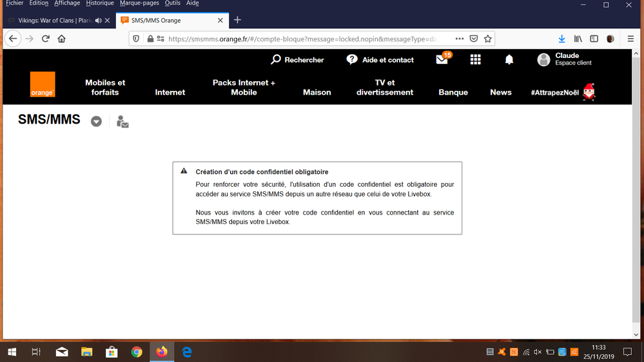Screen dimensions: 644x362
Task: Open Chrome from the Windows taskbar
Action: [x=137, y=352]
